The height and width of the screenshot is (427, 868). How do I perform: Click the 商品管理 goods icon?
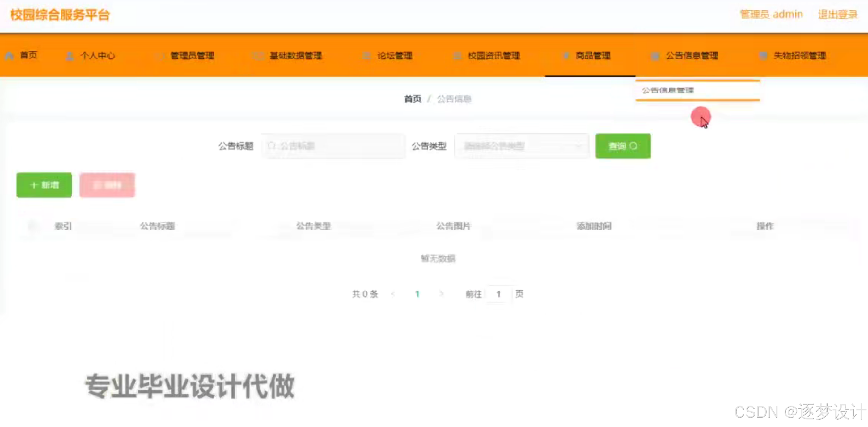click(x=567, y=56)
